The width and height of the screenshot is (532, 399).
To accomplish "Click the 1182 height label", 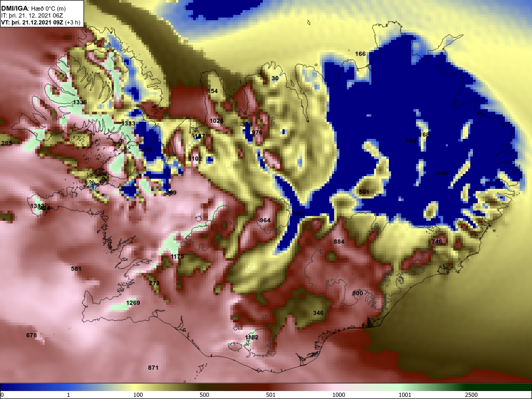I will click(x=252, y=337).
